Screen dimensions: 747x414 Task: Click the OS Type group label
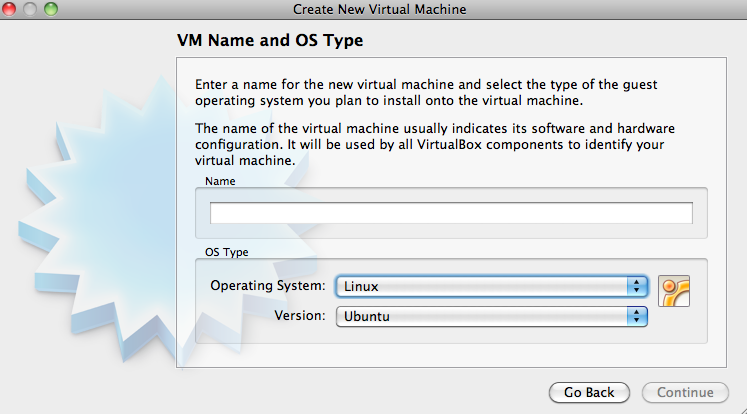[x=226, y=253]
